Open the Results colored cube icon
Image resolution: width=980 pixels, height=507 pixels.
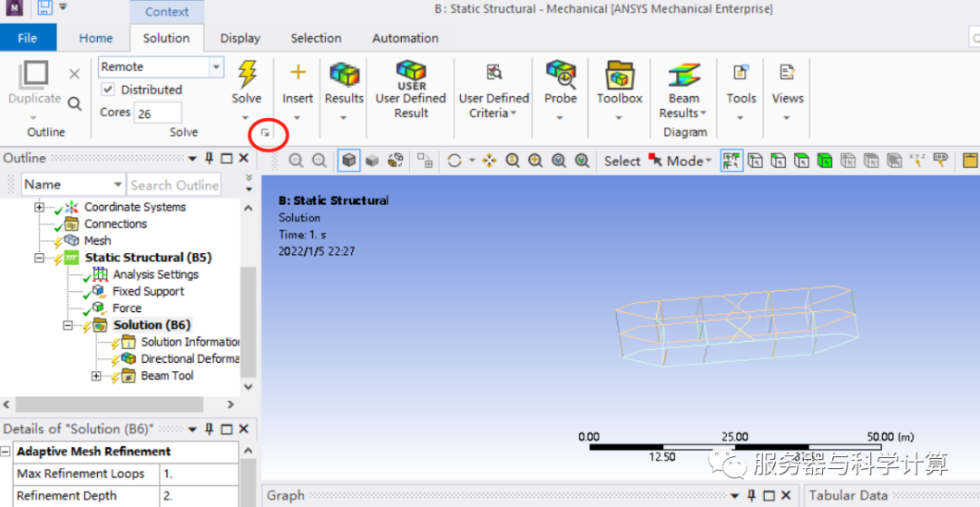point(344,73)
